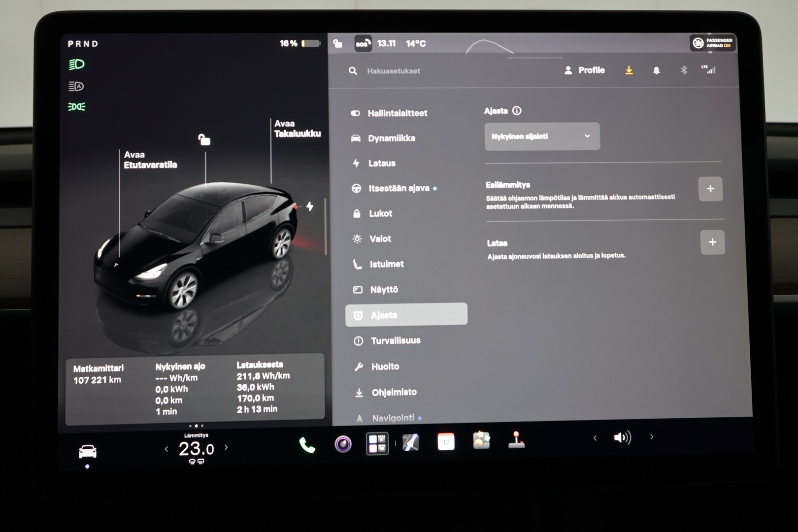Raise volume with right chevron
The width and height of the screenshot is (798, 532).
652,437
